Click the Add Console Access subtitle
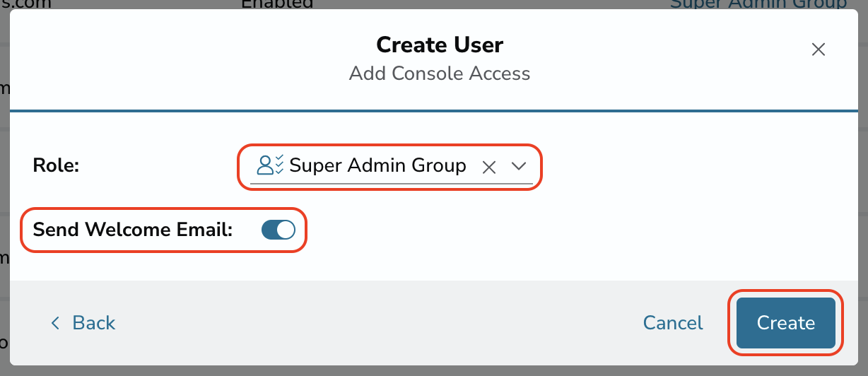The image size is (868, 376). (x=440, y=74)
